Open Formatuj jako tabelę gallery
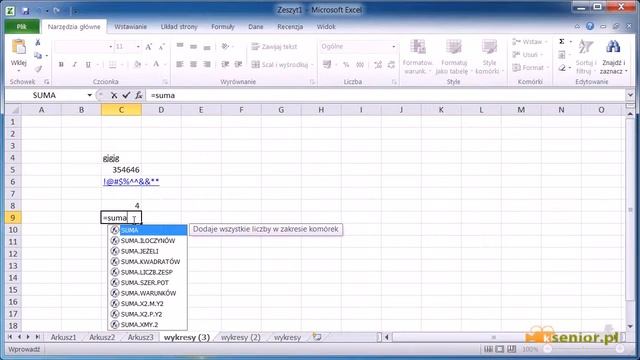Screen dimensions: 640x360 tap(453, 57)
